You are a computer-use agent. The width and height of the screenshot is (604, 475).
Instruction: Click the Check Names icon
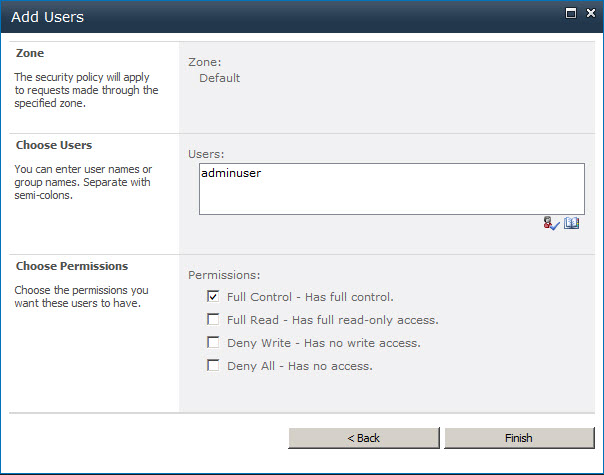click(x=552, y=224)
